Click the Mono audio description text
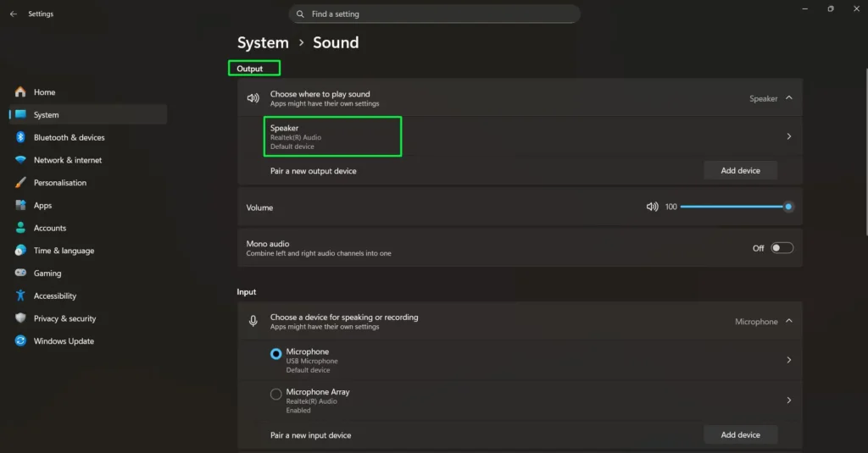Screen dimensions: 868x453 319,253
